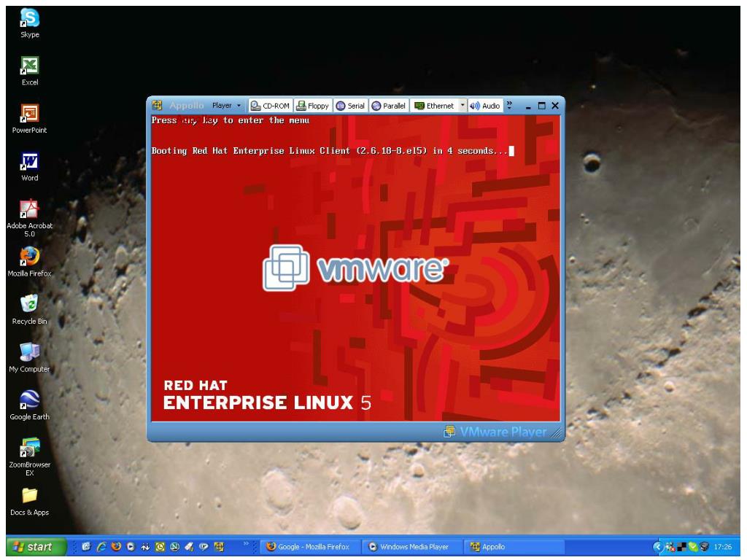Click the VMware Player window title icon
The image size is (747, 560).
click(x=158, y=105)
